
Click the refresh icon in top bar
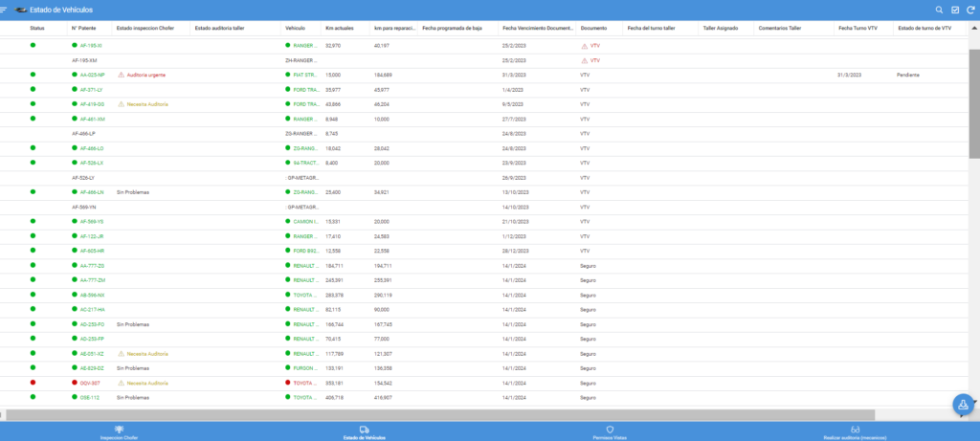(x=969, y=10)
